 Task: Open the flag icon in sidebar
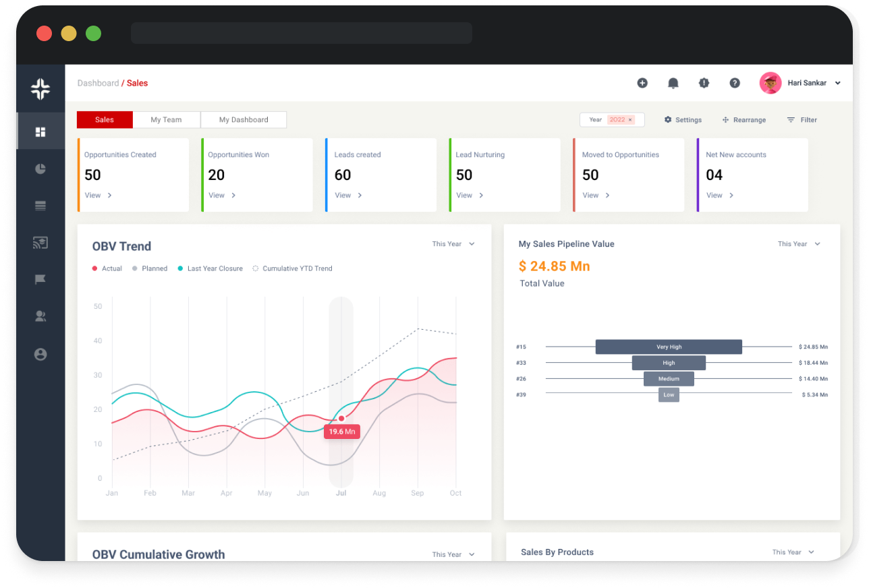[x=40, y=279]
